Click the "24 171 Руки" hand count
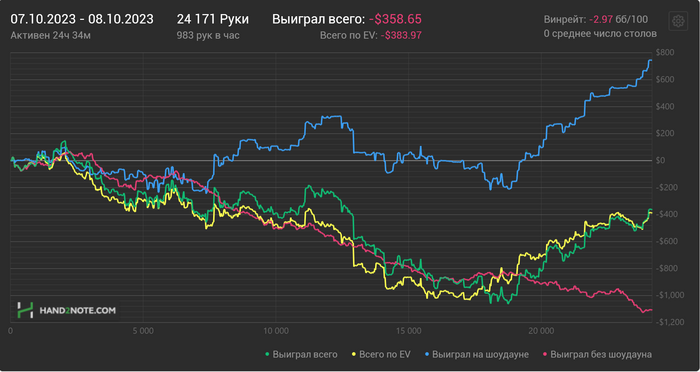 212,19
